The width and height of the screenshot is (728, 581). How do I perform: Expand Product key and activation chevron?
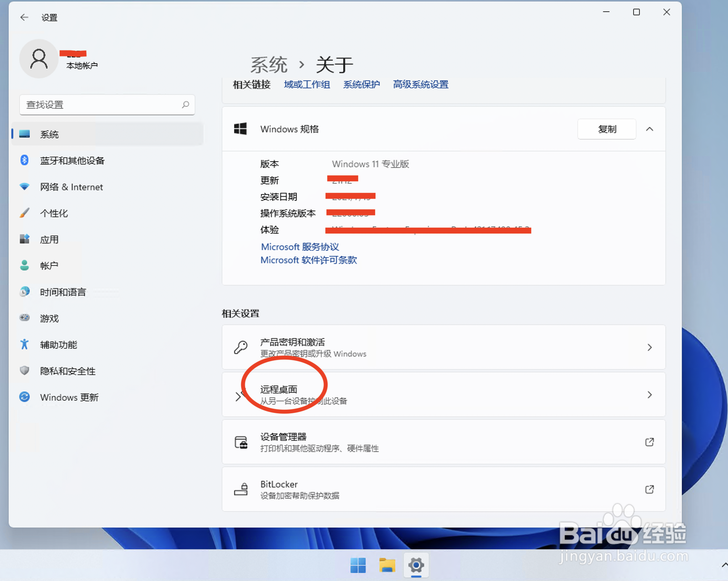click(649, 347)
